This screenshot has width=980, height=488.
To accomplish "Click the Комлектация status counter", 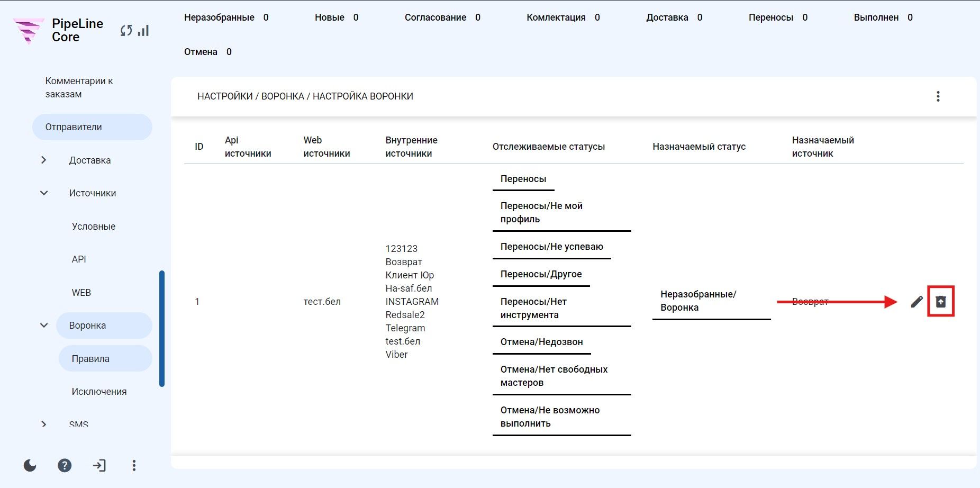I will [x=563, y=17].
